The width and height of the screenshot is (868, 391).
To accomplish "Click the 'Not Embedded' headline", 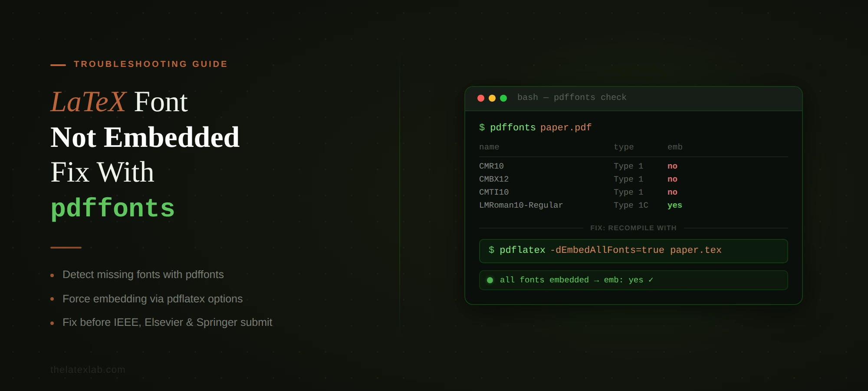I will pyautogui.click(x=145, y=137).
